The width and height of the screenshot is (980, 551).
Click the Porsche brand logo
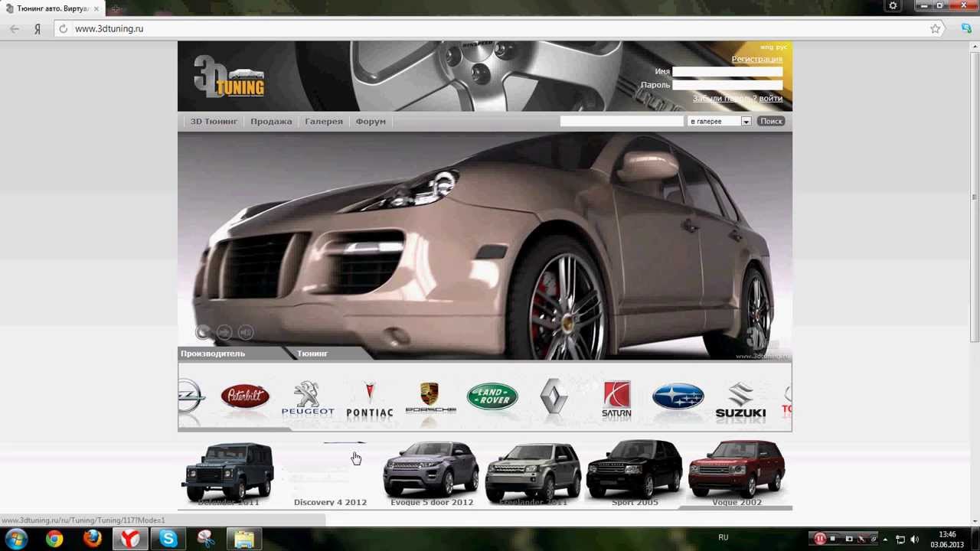pos(430,398)
